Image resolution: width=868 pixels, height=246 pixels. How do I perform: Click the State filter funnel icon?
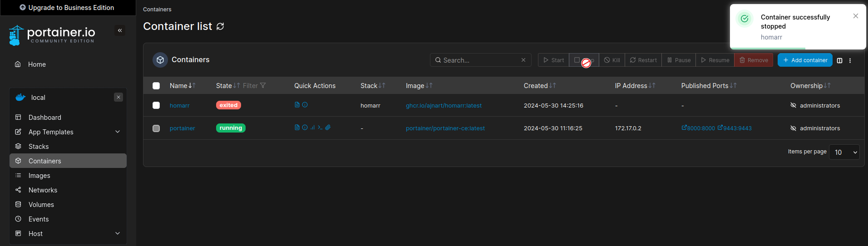tap(263, 85)
